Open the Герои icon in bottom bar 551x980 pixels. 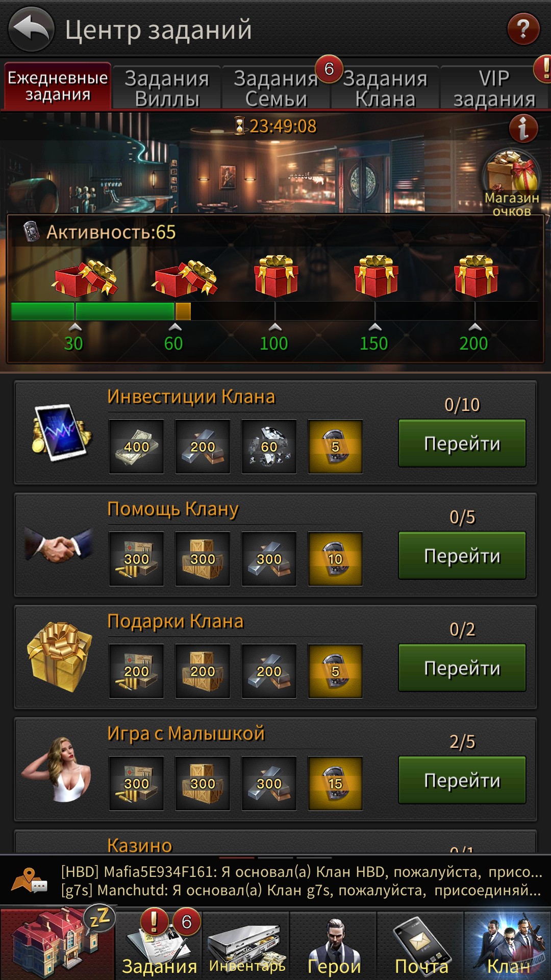click(x=334, y=946)
